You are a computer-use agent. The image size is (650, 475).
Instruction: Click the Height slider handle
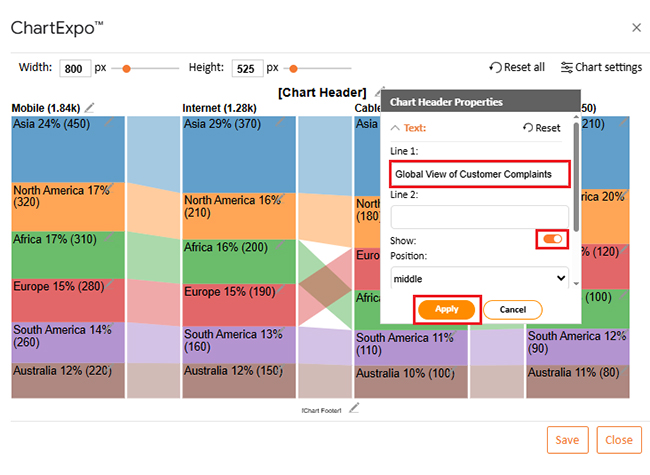[292, 69]
